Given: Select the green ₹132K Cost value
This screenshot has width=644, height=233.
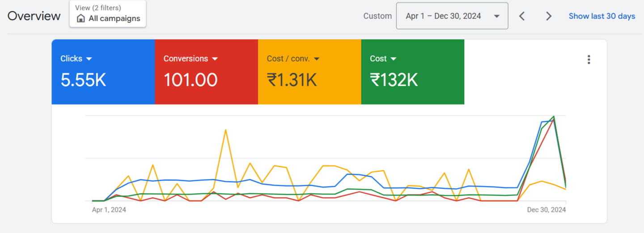Looking at the screenshot, I should [x=394, y=80].
